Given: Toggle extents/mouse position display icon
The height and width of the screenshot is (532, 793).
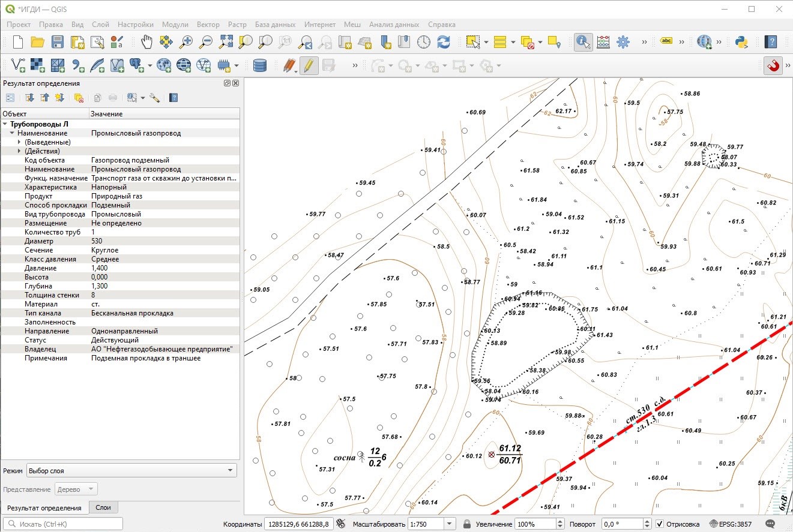Looking at the screenshot, I should click(341, 524).
